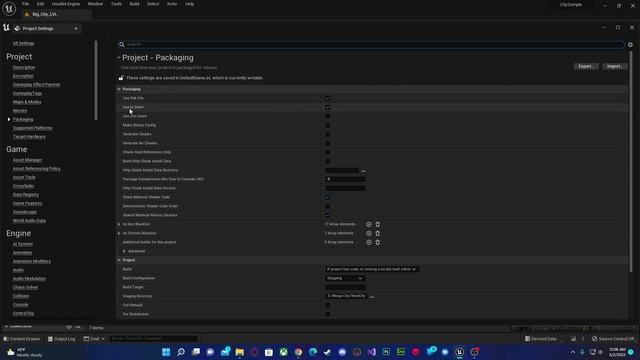
Task: Open Windows taskbar search
Action: [181, 352]
